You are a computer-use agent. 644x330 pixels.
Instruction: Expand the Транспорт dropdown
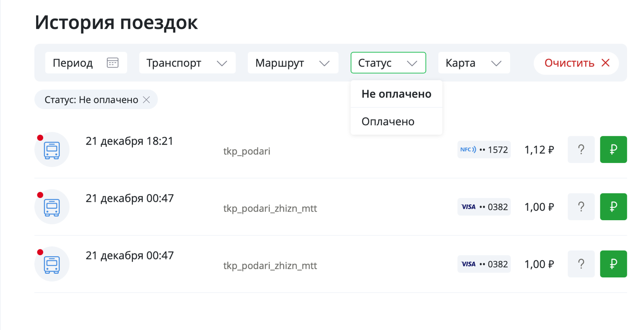[187, 63]
